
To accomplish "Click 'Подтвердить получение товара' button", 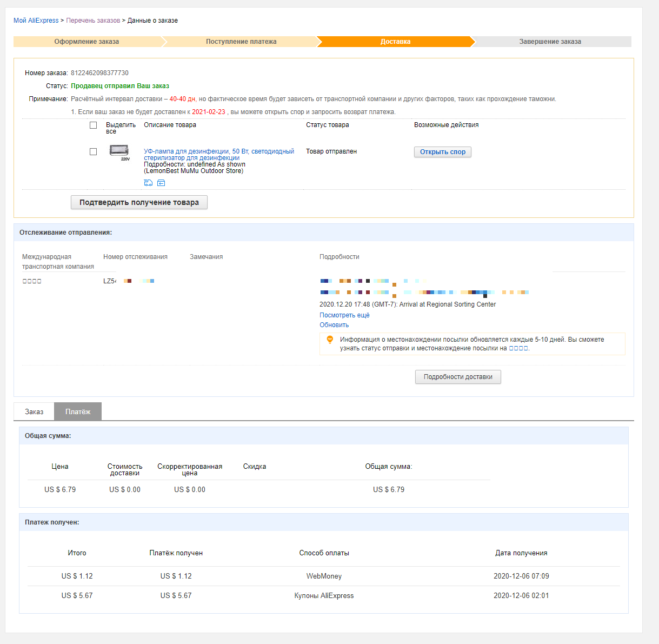I will 139,202.
